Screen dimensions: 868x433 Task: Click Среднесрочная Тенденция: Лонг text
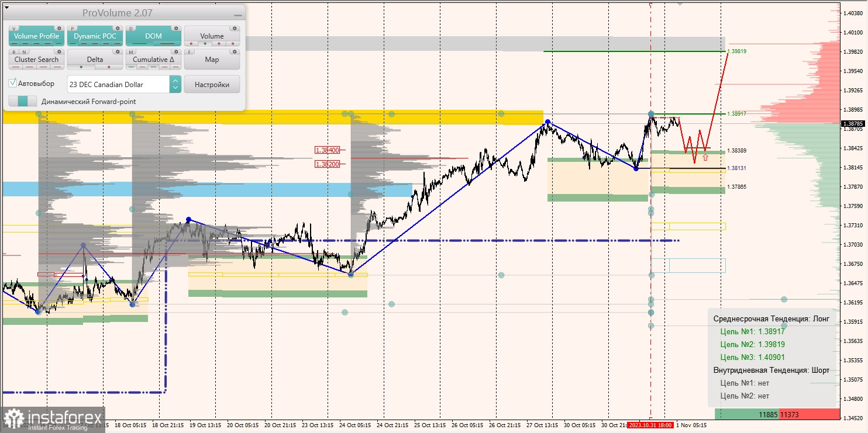pyautogui.click(x=771, y=318)
